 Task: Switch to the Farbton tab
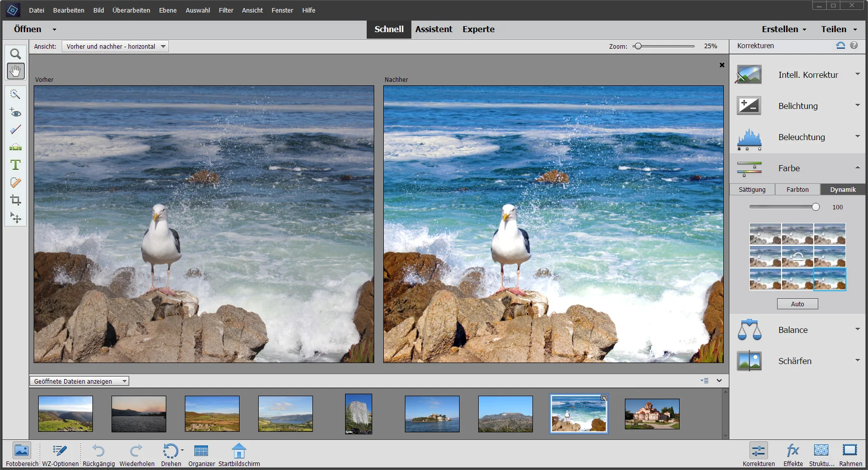[797, 189]
